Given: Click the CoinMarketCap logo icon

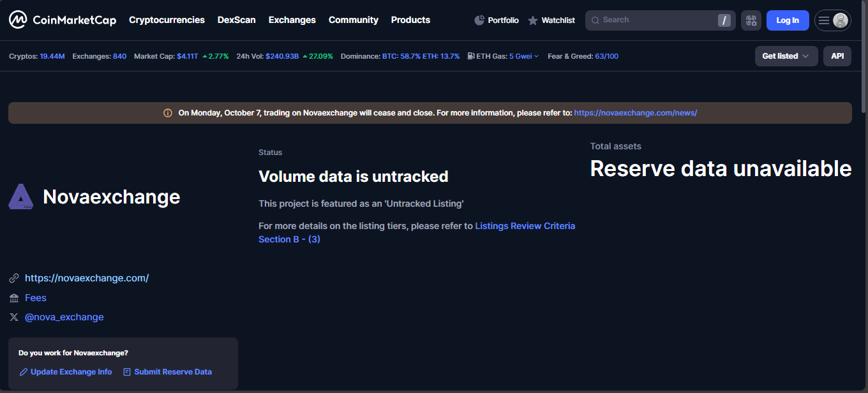Looking at the screenshot, I should 18,20.
